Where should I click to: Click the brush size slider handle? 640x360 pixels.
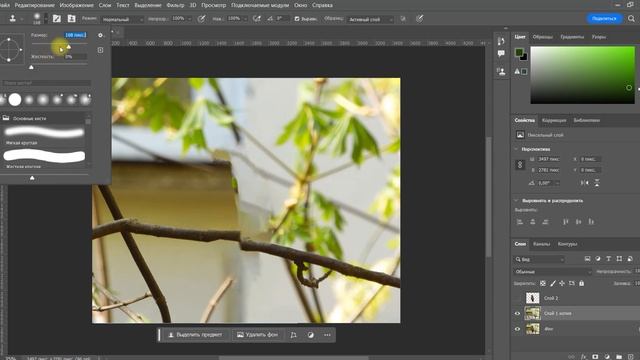click(69, 47)
